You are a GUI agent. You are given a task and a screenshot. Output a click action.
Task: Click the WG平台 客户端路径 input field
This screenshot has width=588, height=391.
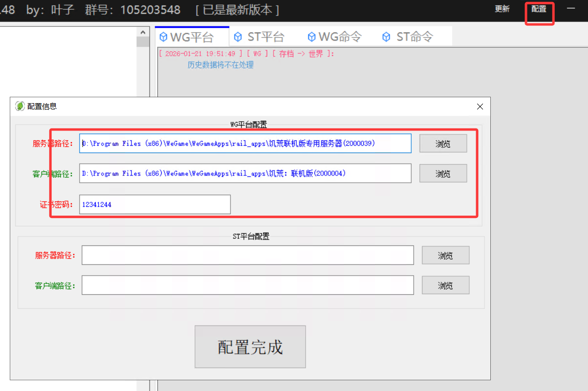pos(245,174)
